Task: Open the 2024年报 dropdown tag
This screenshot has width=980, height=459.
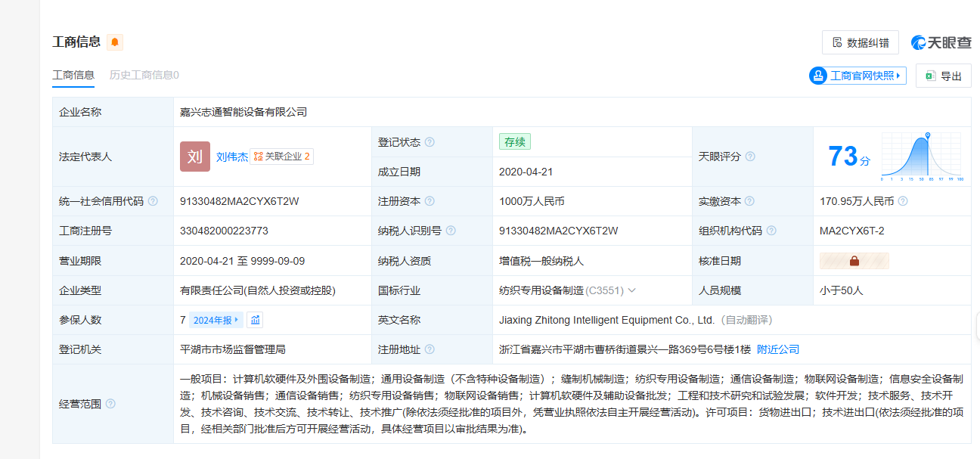Action: coord(216,320)
